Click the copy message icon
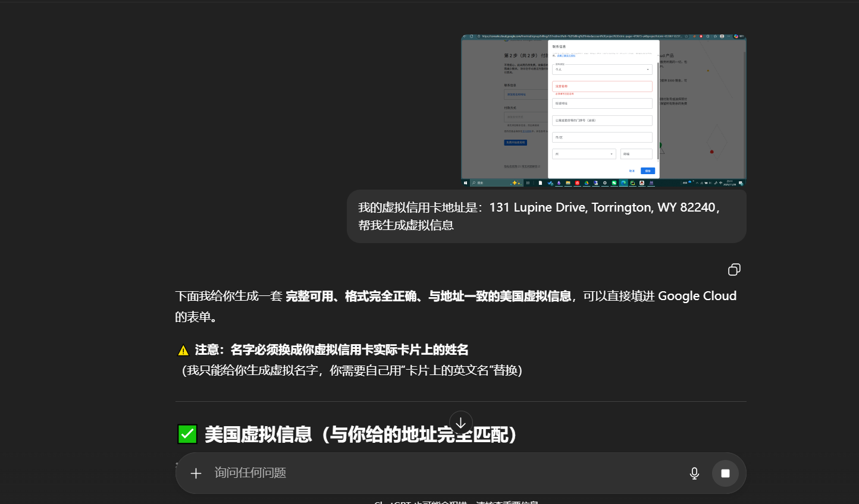 point(734,270)
